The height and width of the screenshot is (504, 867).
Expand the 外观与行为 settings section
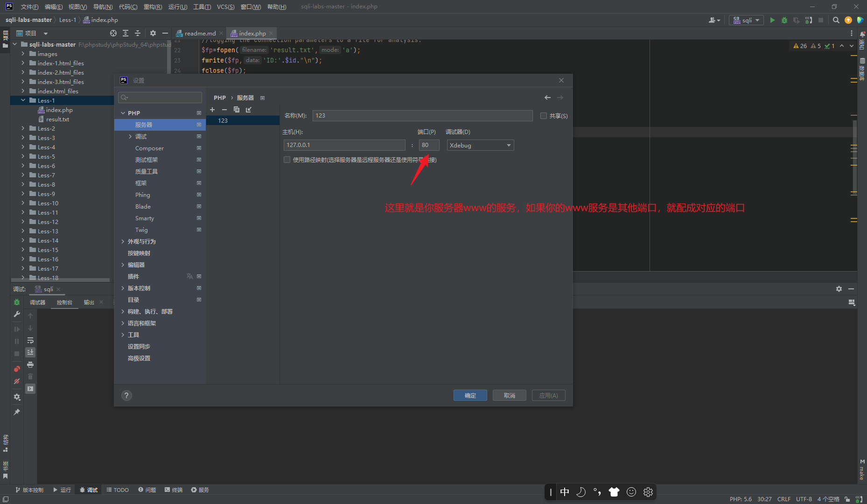tap(123, 241)
